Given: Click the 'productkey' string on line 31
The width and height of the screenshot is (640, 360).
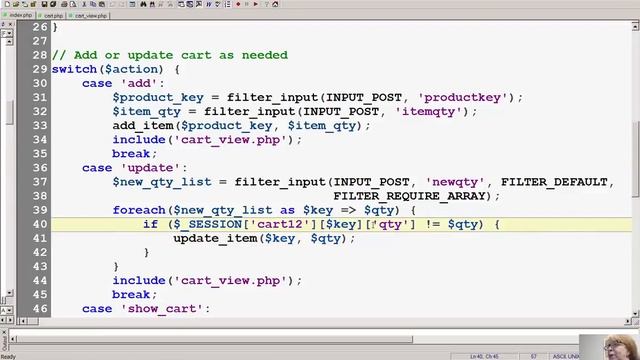Looking at the screenshot, I should (x=463, y=98).
